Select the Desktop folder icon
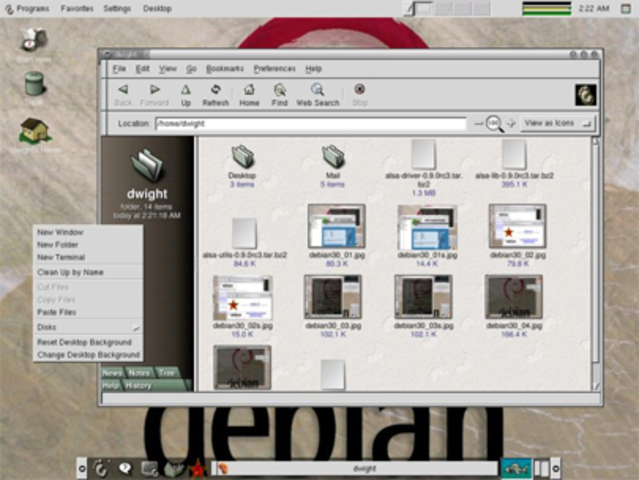639x480 pixels. click(242, 156)
